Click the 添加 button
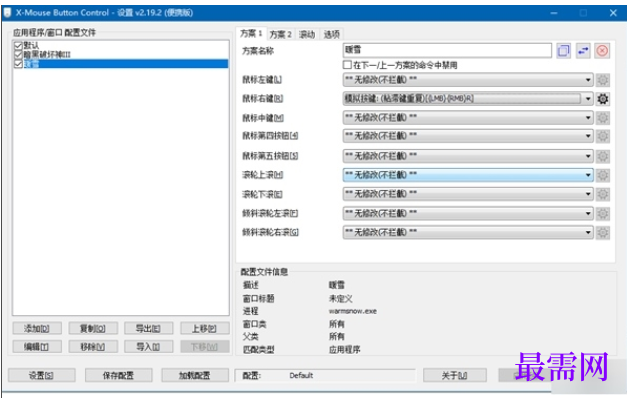The image size is (627, 398). (x=37, y=328)
